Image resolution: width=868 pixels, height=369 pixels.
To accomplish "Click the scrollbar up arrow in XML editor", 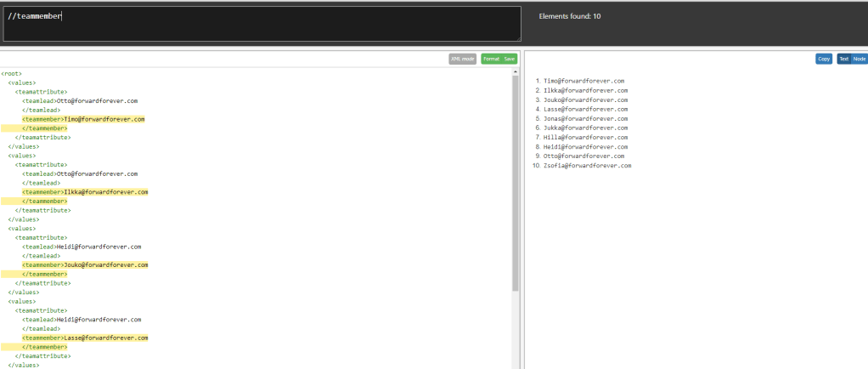I will (x=516, y=71).
